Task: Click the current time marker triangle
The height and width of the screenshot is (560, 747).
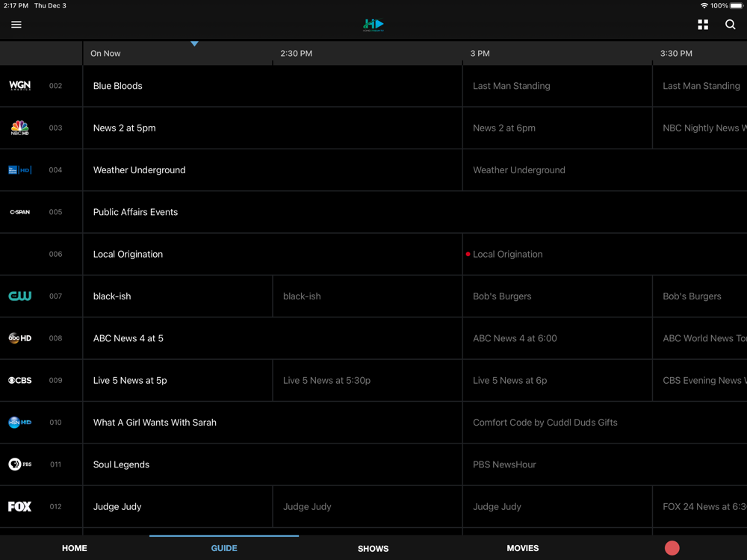Action: [x=194, y=44]
